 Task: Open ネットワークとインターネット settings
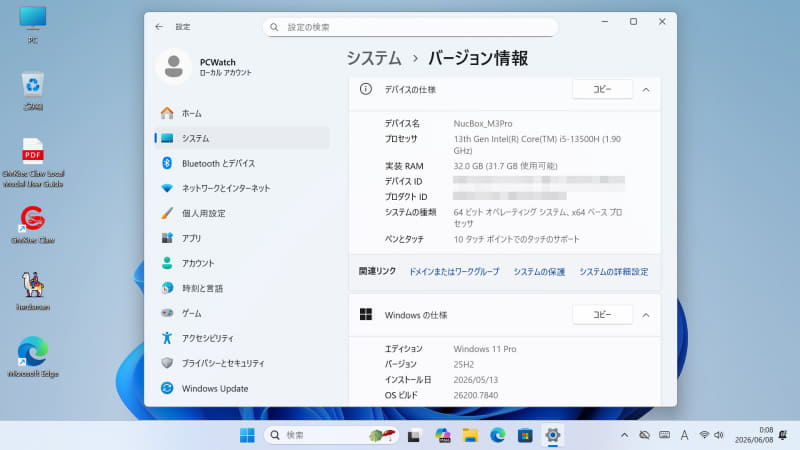(x=242, y=188)
